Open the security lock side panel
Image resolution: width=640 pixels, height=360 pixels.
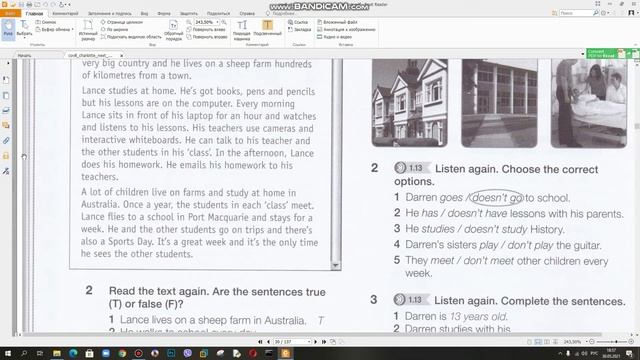click(6, 156)
